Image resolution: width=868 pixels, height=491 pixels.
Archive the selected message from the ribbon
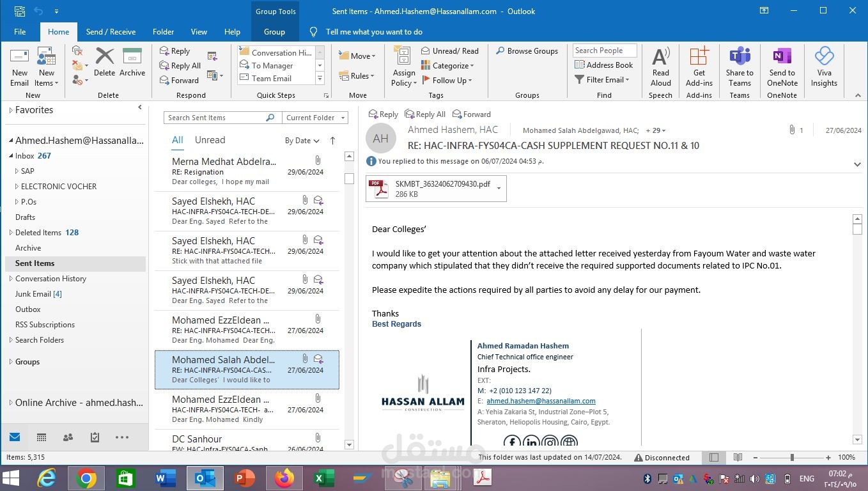click(132, 63)
